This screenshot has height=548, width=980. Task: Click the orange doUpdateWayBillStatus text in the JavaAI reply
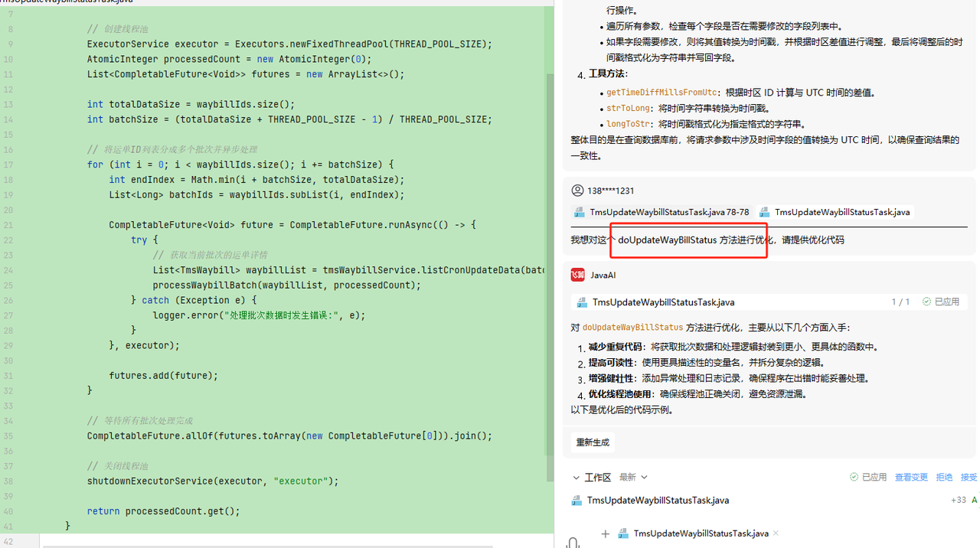tap(632, 327)
